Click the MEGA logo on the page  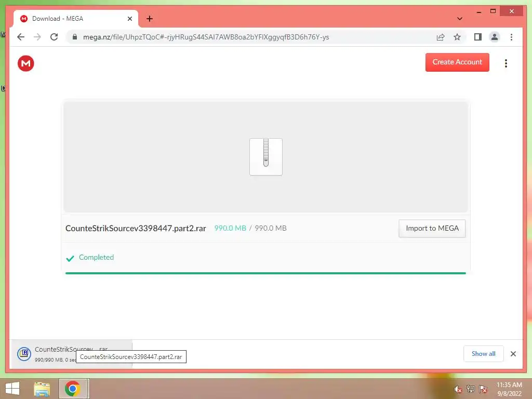(x=26, y=63)
